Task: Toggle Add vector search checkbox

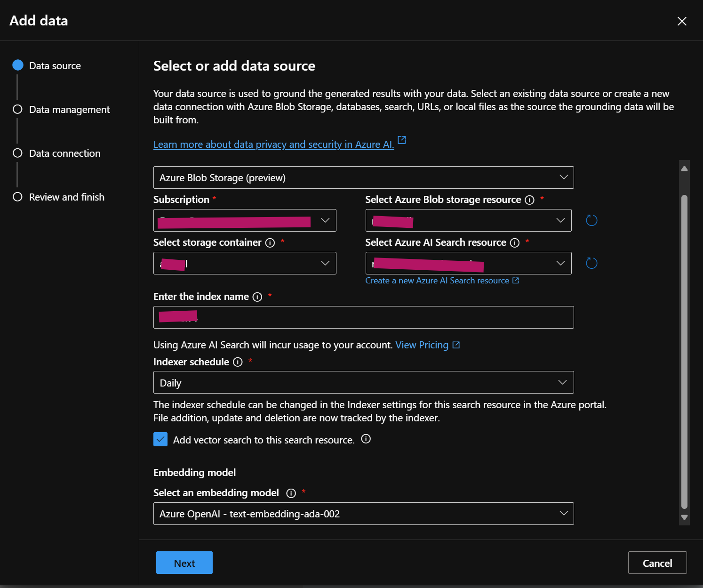Action: pos(160,439)
